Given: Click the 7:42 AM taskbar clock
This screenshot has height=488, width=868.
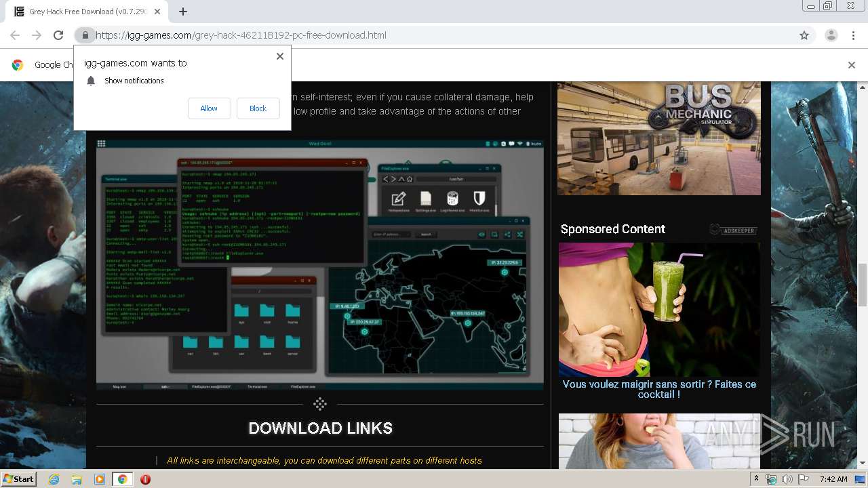Looking at the screenshot, I should [x=833, y=479].
